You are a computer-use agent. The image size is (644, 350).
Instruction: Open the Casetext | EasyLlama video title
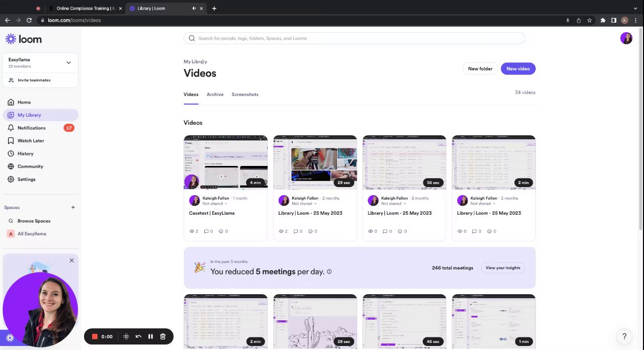tap(211, 213)
